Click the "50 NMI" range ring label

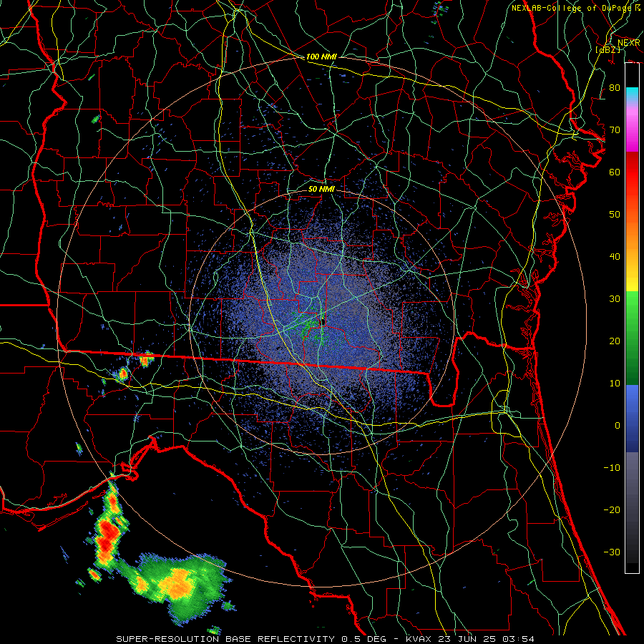tap(321, 189)
